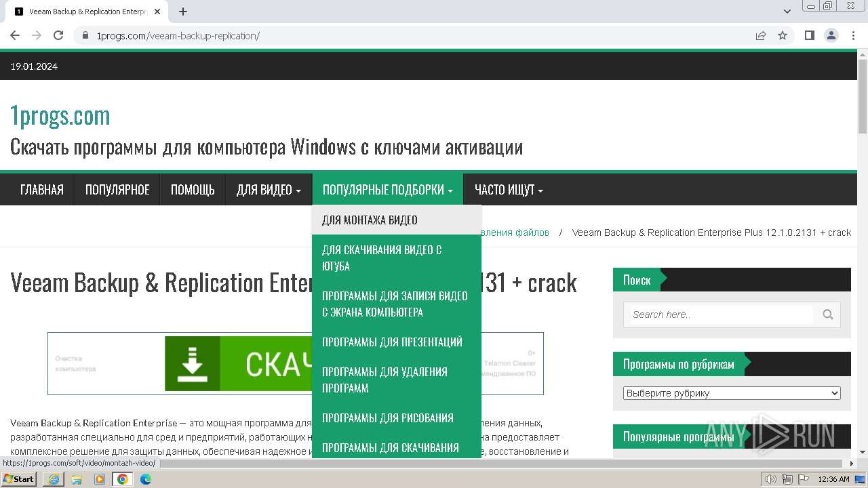Click the СКАЧАТЬ download banner

295,363
